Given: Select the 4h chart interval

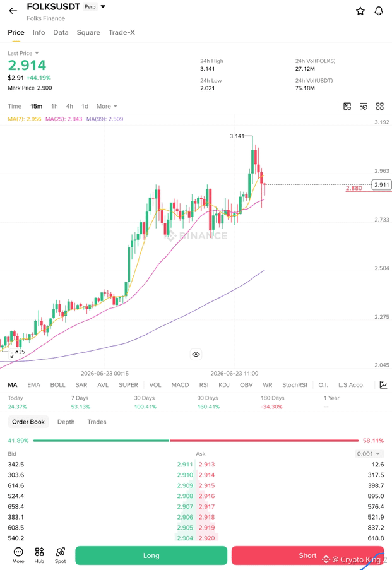Looking at the screenshot, I should point(69,106).
